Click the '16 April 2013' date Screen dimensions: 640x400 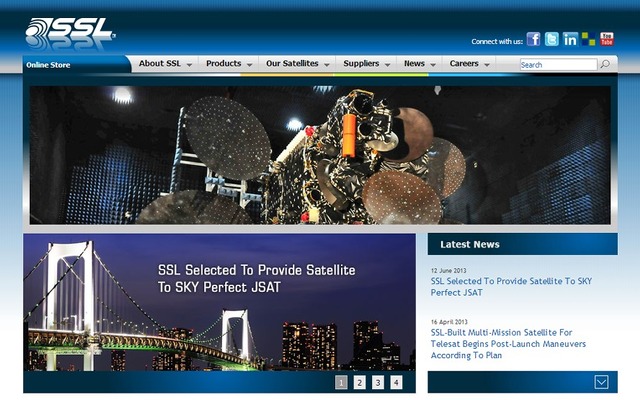click(x=449, y=322)
